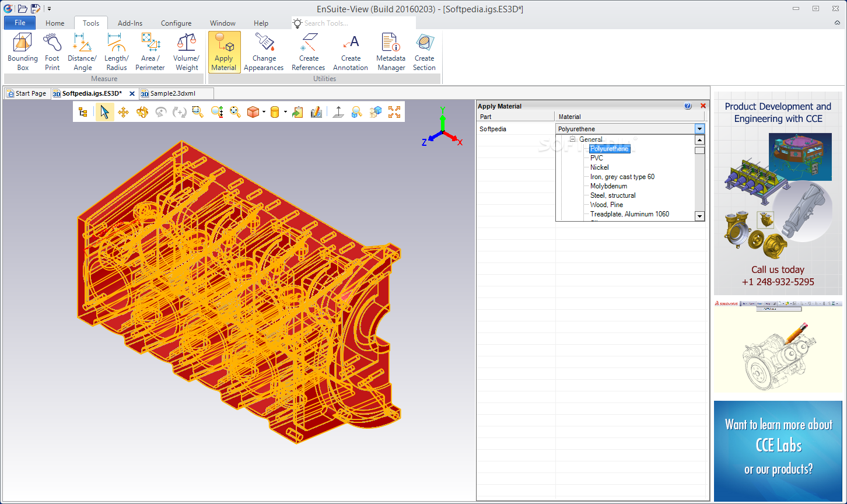The height and width of the screenshot is (504, 847).
Task: Select Steel, structural material
Action: pos(613,195)
